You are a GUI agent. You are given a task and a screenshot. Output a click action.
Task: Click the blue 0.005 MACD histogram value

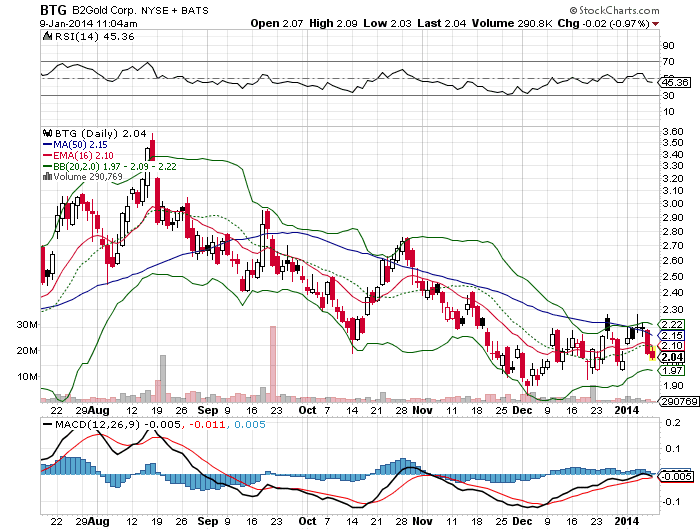pyautogui.click(x=250, y=424)
